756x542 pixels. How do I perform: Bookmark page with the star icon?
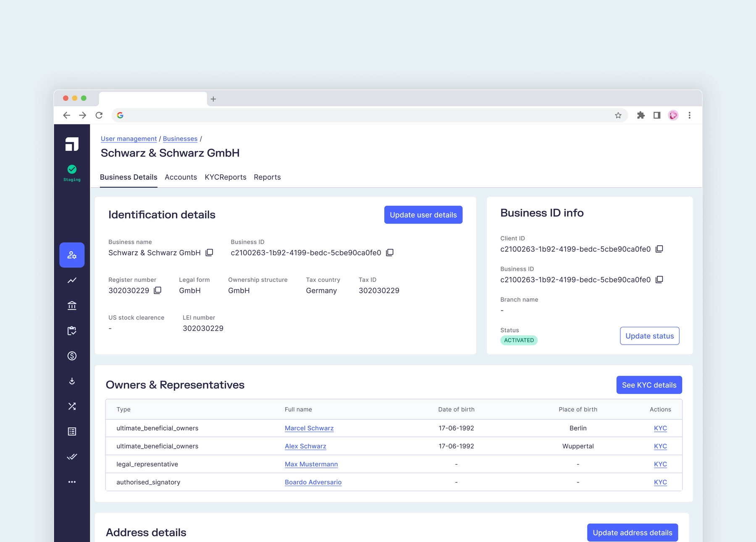(618, 115)
